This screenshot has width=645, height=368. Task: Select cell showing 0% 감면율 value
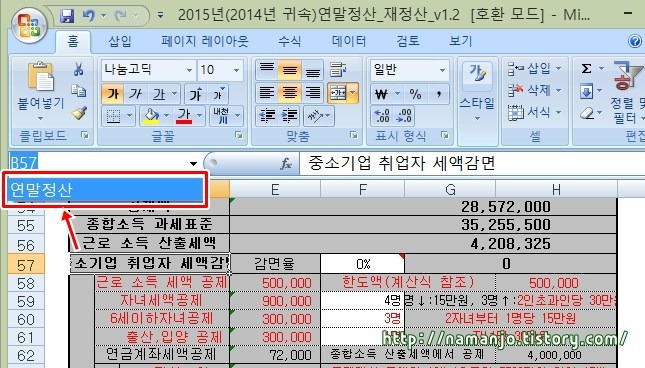coord(362,264)
